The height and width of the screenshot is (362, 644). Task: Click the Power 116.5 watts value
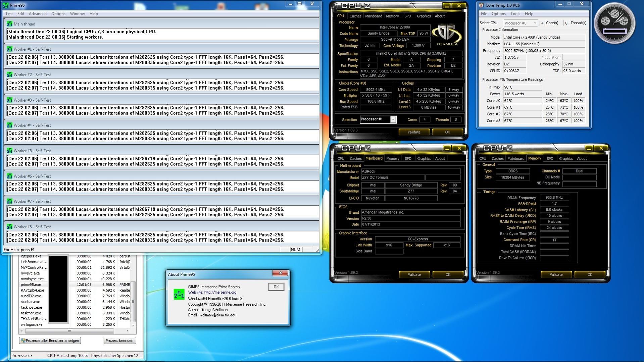click(522, 94)
